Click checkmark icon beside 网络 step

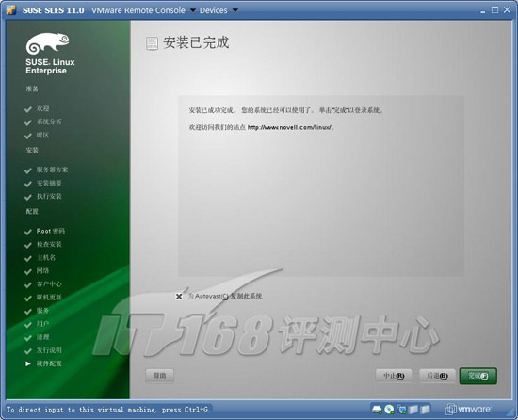[x=28, y=272]
